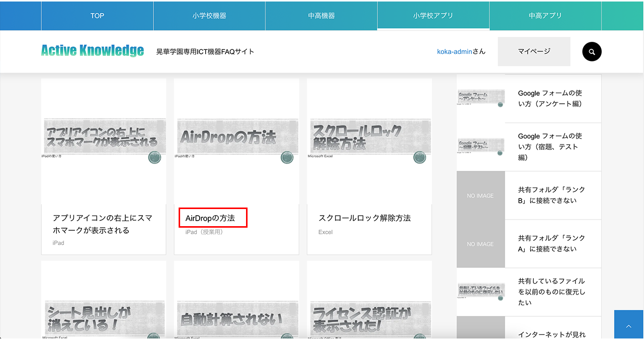Screen dimensions: 644x340
Task: Open article アプリアイコンの右上にスマホマークが表示される
Action: pos(103,224)
